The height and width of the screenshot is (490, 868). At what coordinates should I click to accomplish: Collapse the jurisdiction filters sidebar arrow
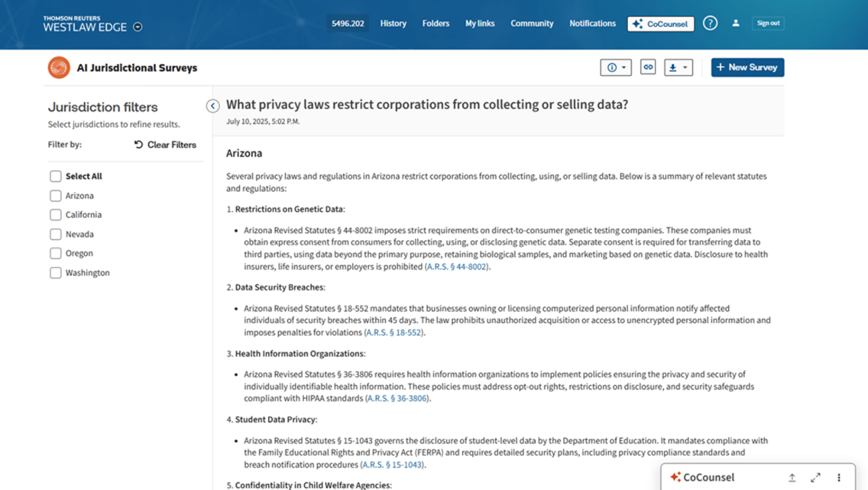point(213,106)
